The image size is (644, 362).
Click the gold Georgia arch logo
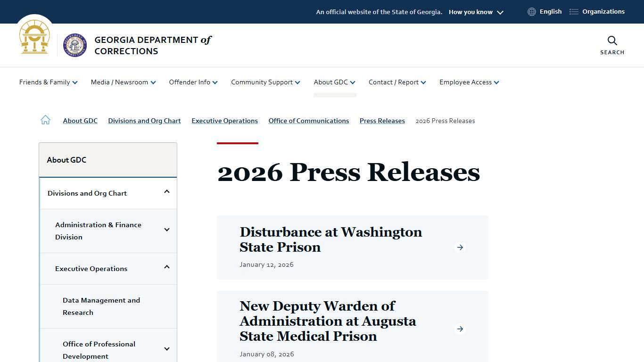pos(34,38)
